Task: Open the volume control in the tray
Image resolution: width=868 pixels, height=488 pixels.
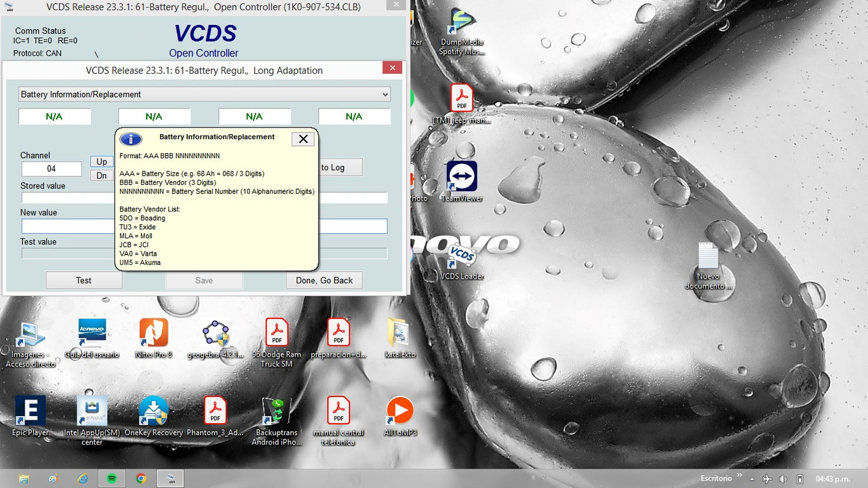Action: point(783,479)
